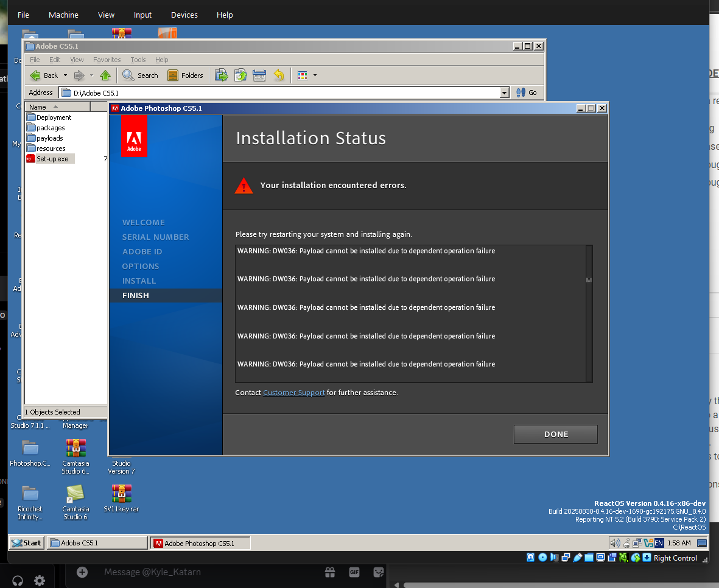The image size is (719, 588).
Task: Click the yellow Undo arrow in Explorer toolbar
Action: coord(279,75)
